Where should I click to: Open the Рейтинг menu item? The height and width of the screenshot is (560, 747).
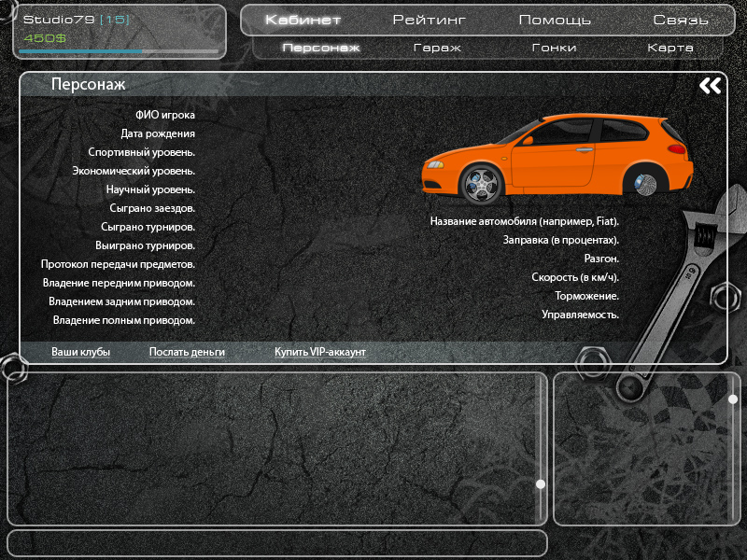[x=429, y=20]
